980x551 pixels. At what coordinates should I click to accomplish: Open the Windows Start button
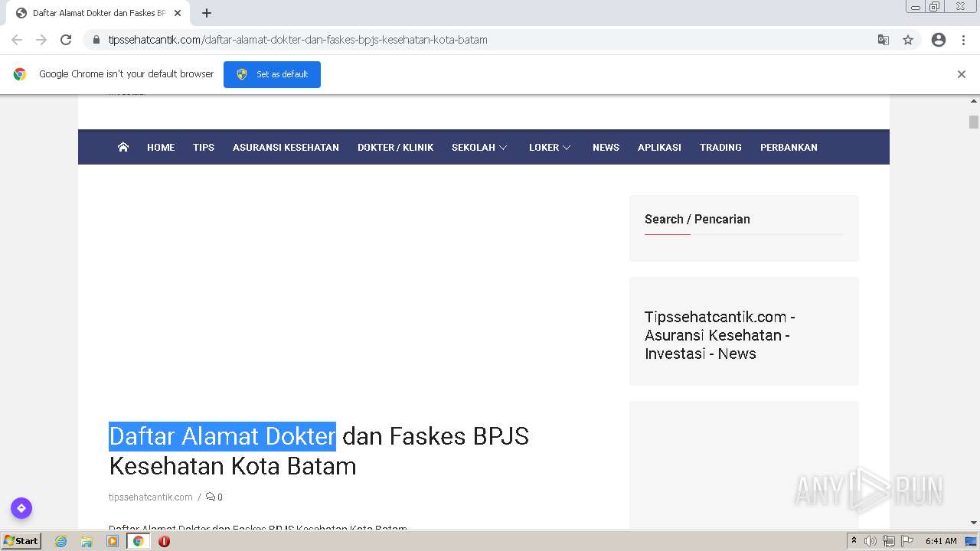click(21, 541)
